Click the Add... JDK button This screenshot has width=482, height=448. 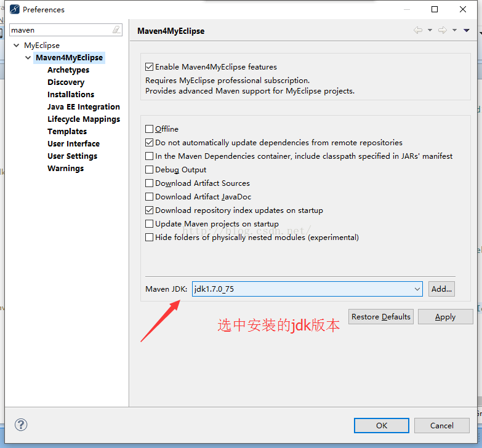(441, 289)
